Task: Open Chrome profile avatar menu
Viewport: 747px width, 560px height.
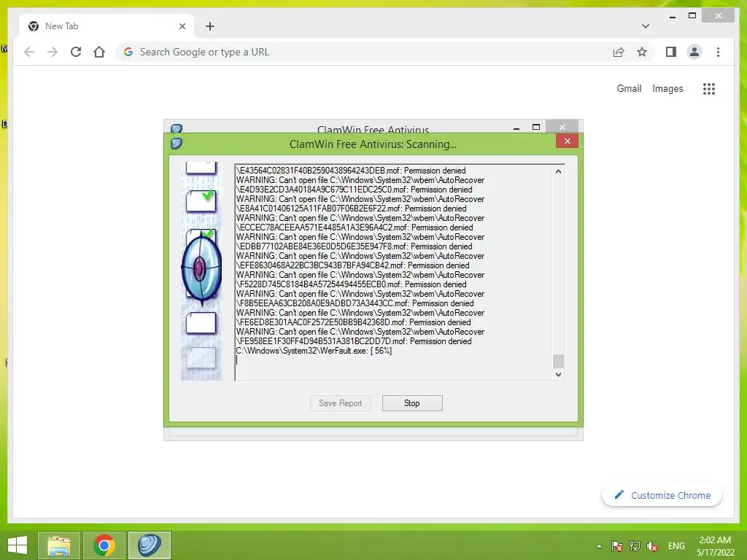Action: tap(694, 52)
